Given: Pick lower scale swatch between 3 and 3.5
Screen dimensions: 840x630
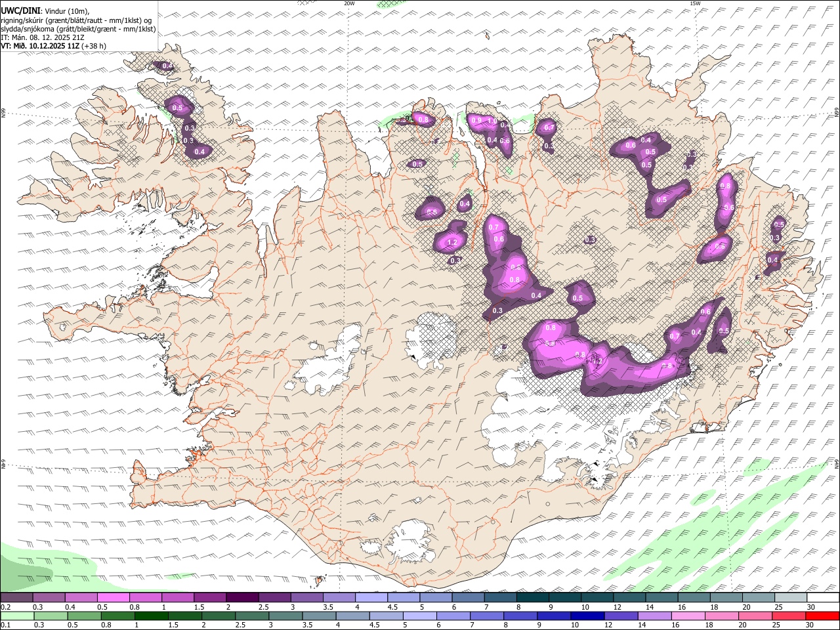Looking at the screenshot, I should pos(285,616).
